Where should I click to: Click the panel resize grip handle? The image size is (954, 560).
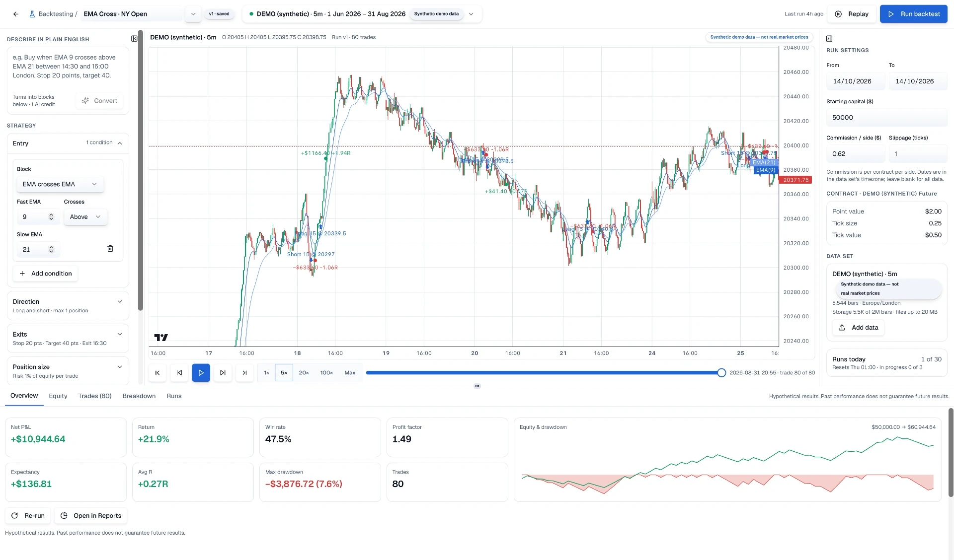(477, 386)
